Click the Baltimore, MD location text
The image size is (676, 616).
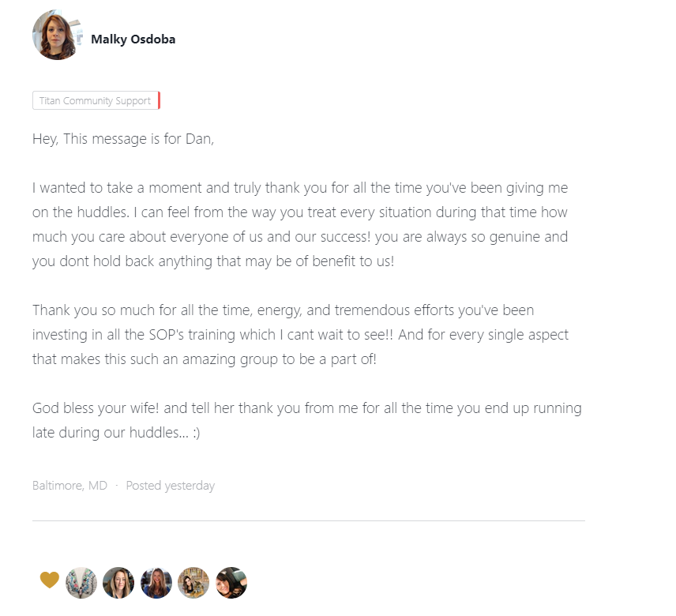69,486
